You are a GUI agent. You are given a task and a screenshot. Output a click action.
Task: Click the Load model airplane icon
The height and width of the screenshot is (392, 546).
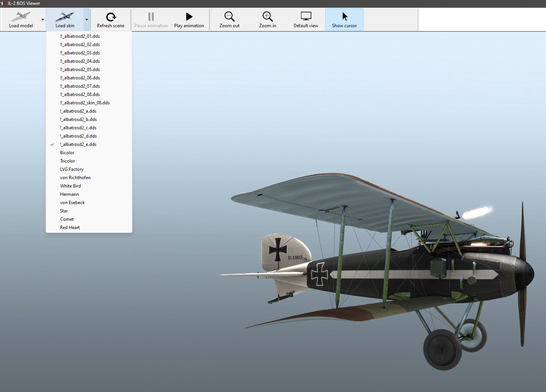pos(21,17)
